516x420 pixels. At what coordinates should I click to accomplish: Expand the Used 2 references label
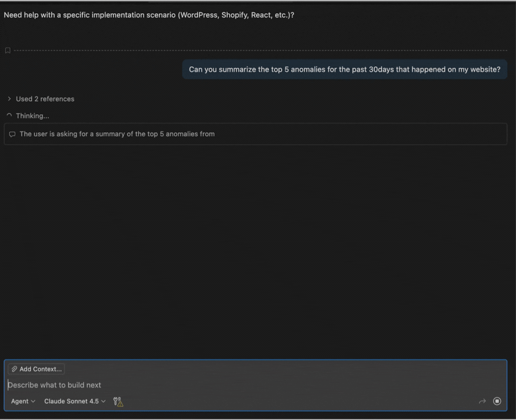[x=45, y=99]
